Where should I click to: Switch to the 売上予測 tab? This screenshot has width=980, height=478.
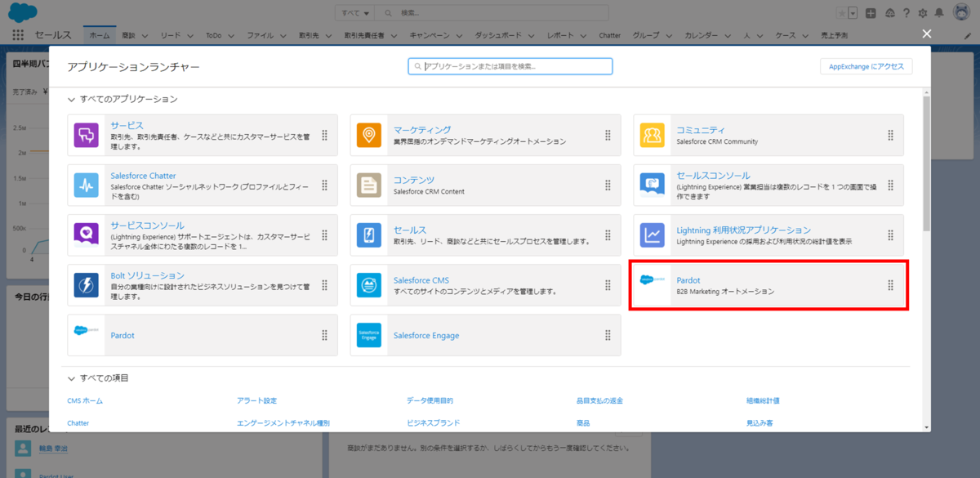click(x=834, y=36)
